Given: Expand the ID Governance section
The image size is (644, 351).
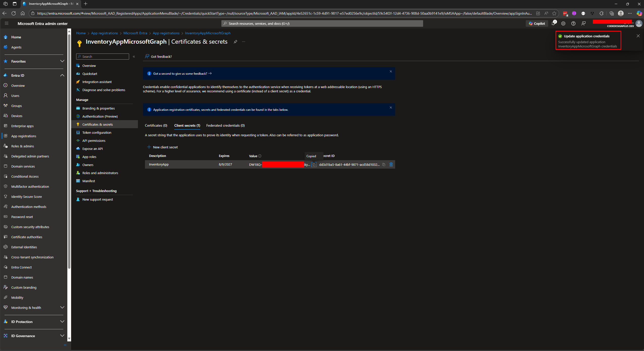Looking at the screenshot, I should [62, 336].
